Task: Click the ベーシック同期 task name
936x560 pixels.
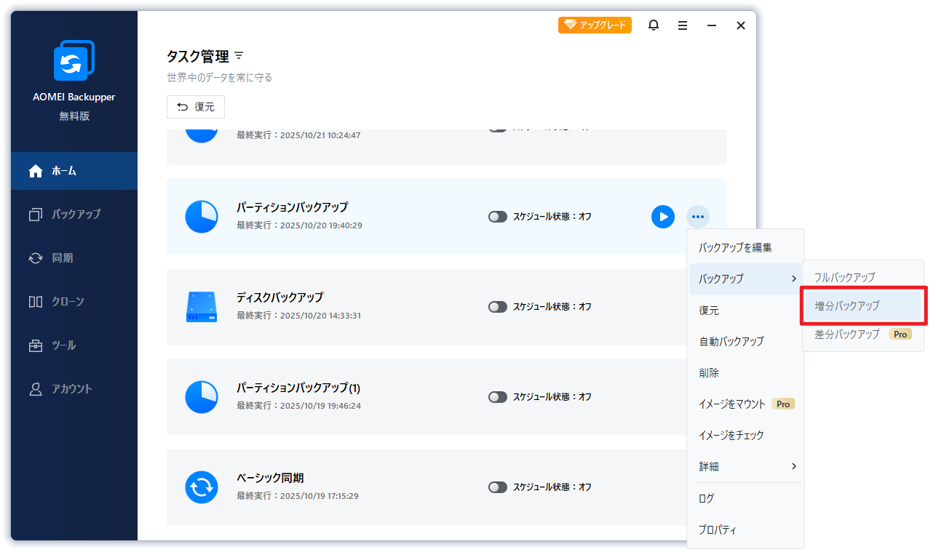Action: [270, 478]
